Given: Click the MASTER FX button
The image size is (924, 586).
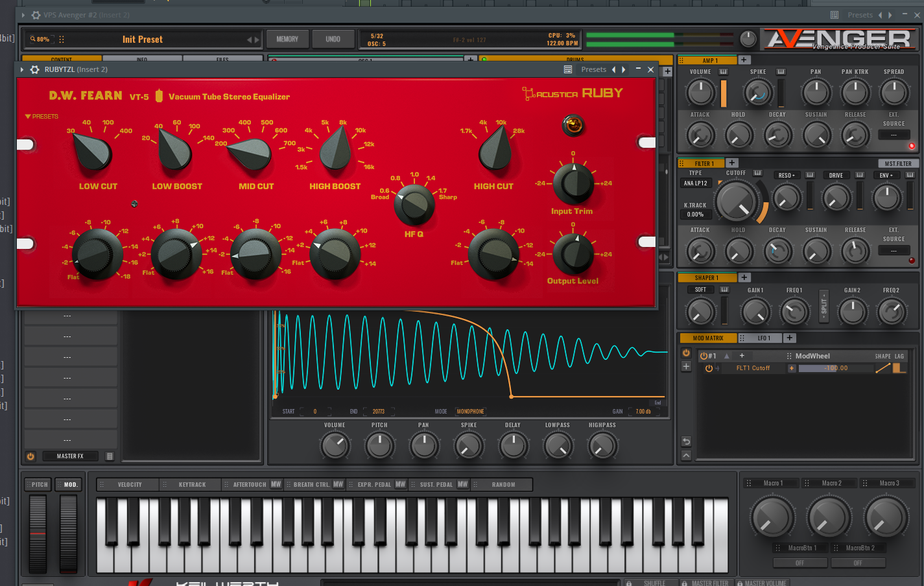Looking at the screenshot, I should click(x=70, y=456).
